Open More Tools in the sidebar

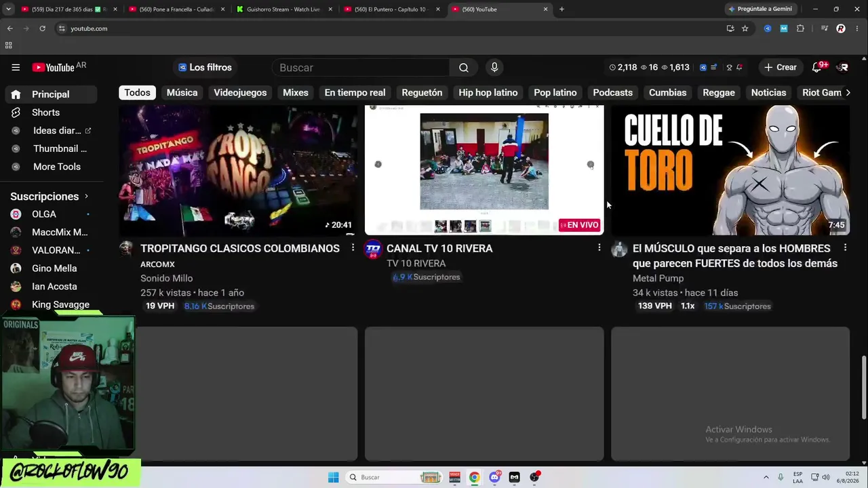pyautogui.click(x=51, y=167)
